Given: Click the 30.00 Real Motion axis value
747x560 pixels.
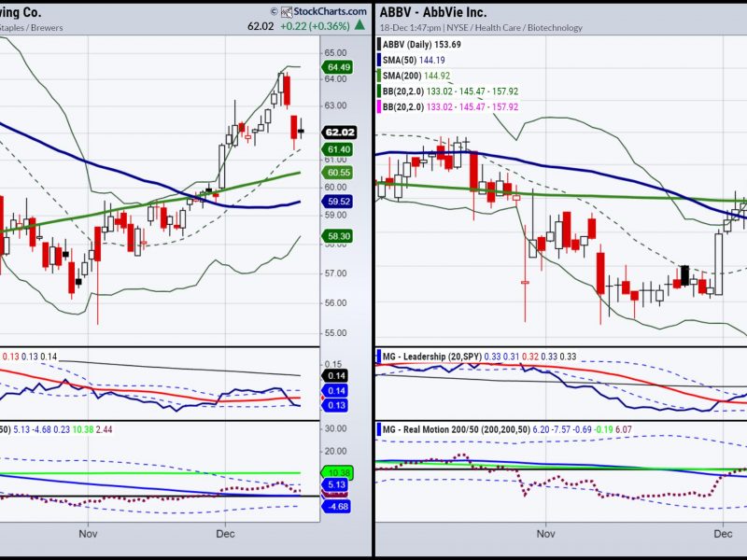Looking at the screenshot, I should (x=335, y=428).
